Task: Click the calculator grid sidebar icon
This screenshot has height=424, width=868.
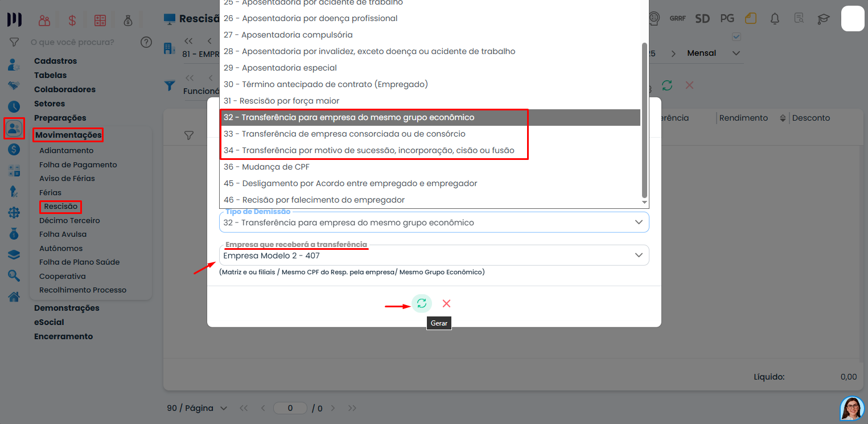Action: [14, 171]
